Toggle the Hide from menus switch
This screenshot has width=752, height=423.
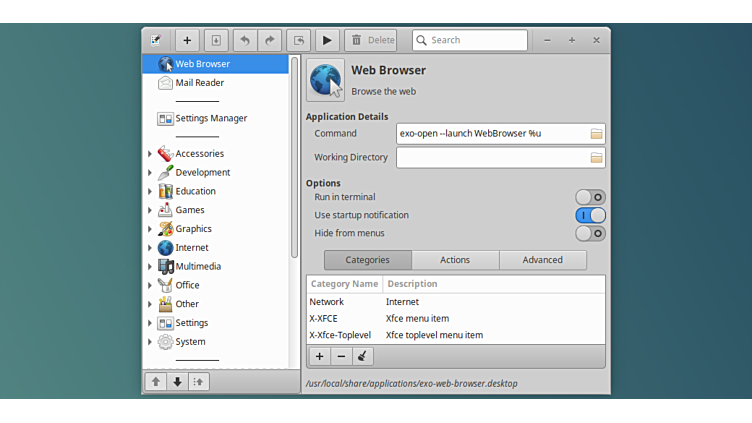pyautogui.click(x=590, y=233)
